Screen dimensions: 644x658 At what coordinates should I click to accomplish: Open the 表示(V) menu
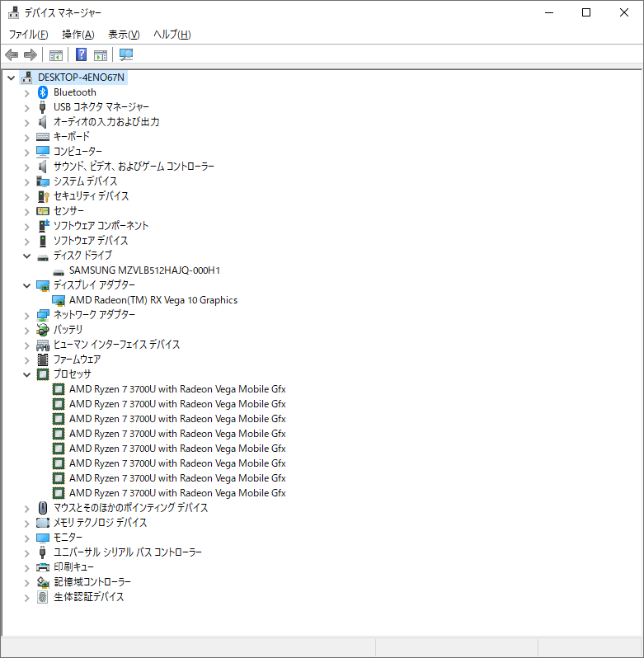124,35
